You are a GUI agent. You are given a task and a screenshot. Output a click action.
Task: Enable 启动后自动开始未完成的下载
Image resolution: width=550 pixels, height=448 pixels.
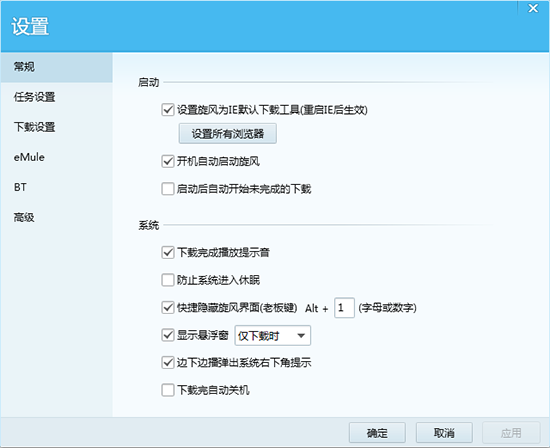pyautogui.click(x=168, y=189)
